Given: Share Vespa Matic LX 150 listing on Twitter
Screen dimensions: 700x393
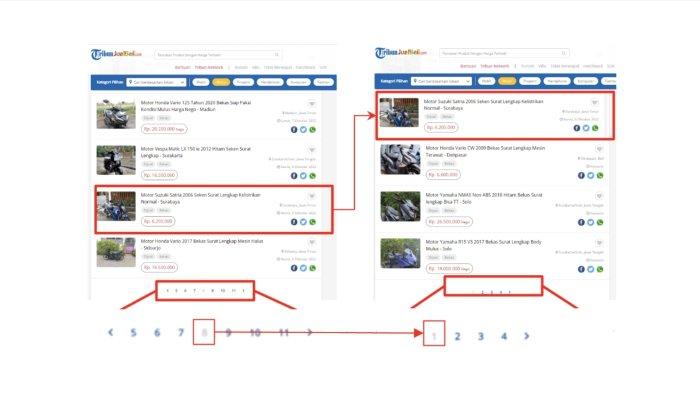Looking at the screenshot, I should [303, 176].
